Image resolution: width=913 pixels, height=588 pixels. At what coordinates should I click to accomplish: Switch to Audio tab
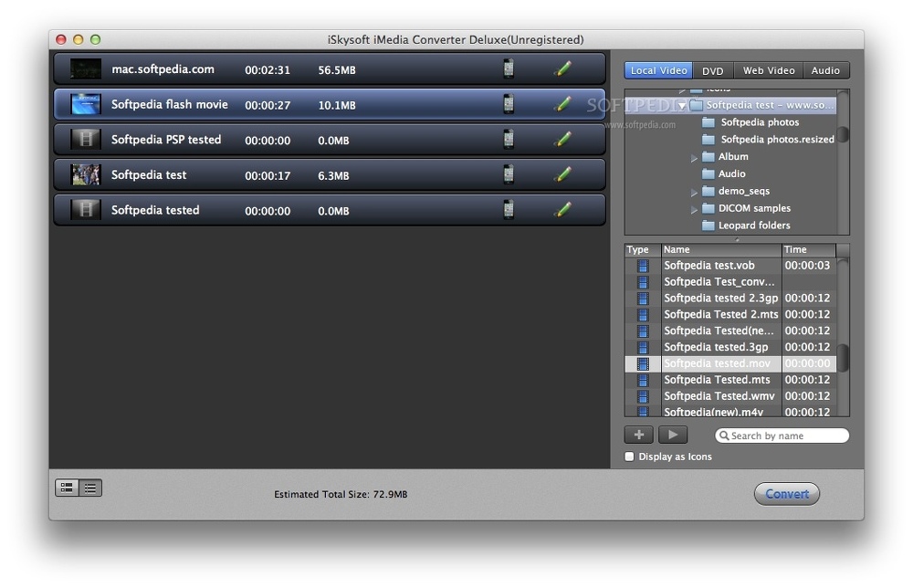coord(825,70)
